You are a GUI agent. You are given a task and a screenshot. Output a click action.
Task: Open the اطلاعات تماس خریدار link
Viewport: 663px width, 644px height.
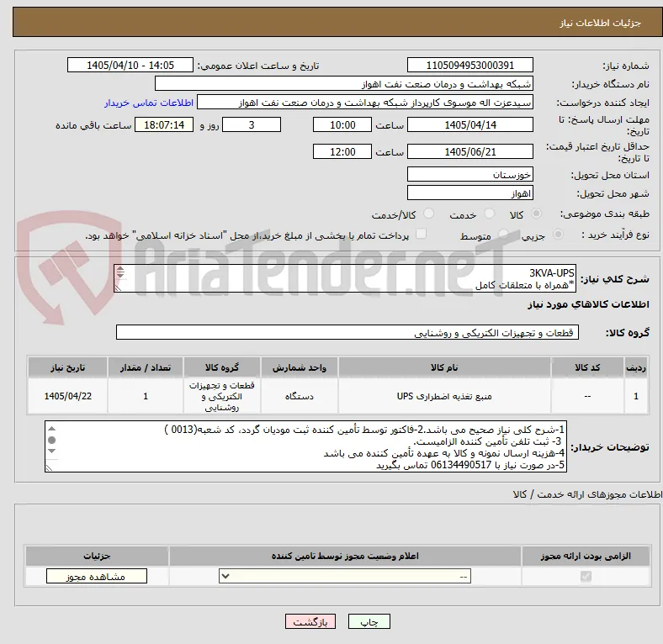pos(149,103)
